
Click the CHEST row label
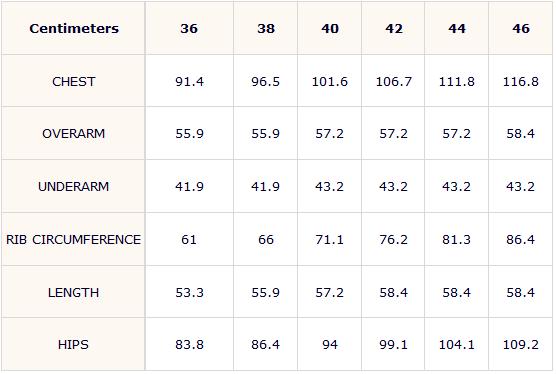pyautogui.click(x=73, y=81)
